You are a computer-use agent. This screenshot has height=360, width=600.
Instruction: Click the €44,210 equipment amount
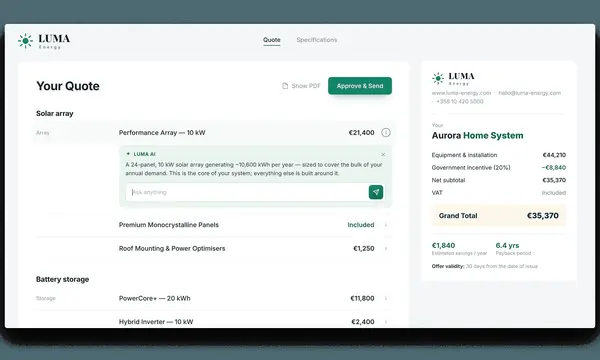click(x=554, y=155)
